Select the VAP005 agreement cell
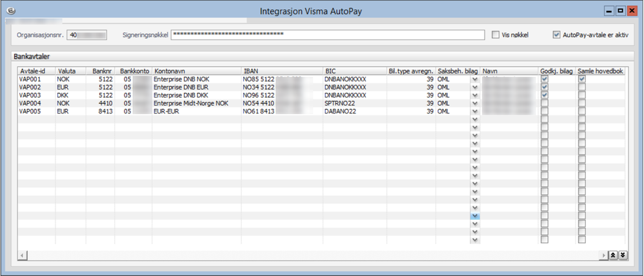The image size is (644, 276). (37, 111)
